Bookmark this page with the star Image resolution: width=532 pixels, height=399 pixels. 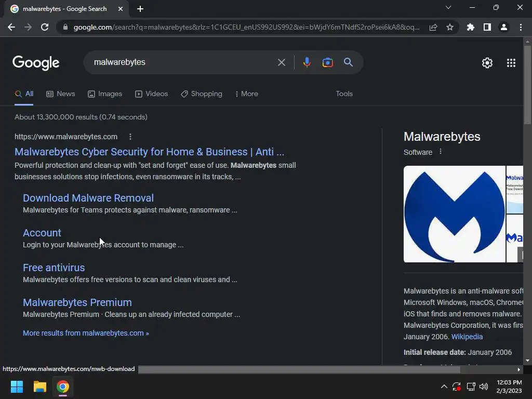(449, 27)
